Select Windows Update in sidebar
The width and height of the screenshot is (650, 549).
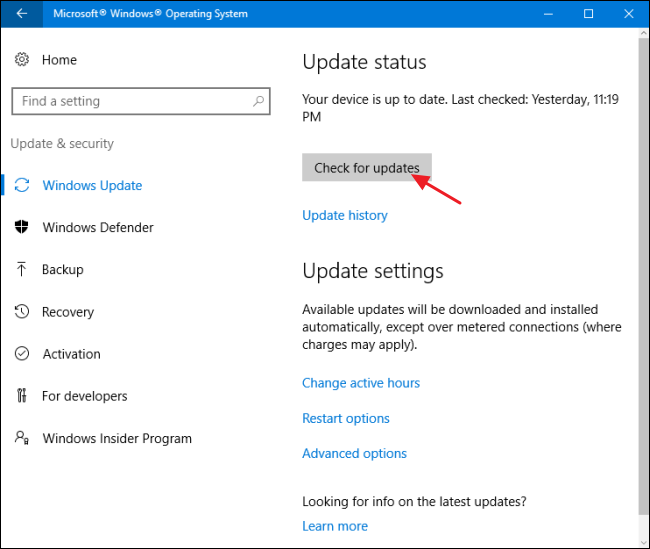tap(92, 185)
